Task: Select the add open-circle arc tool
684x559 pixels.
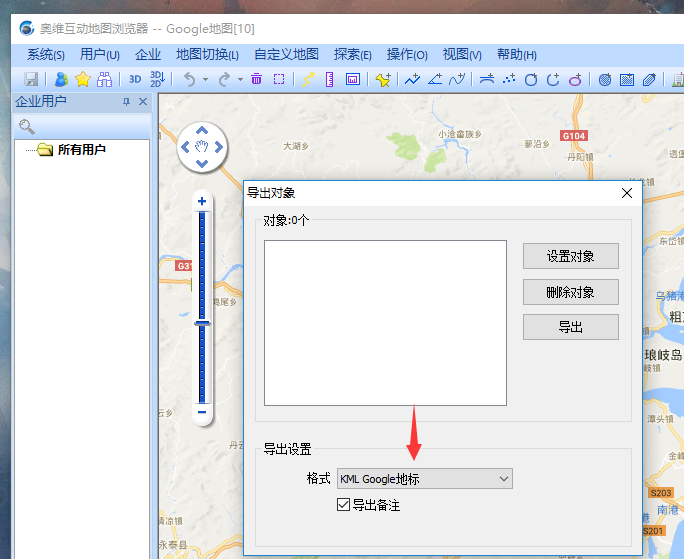Action: click(553, 79)
